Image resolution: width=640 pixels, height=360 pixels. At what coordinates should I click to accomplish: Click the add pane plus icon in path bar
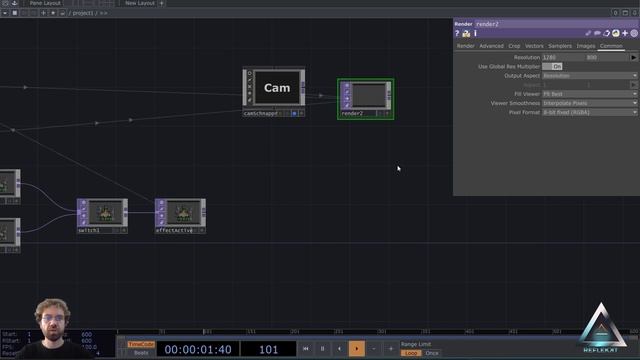(x=43, y=13)
